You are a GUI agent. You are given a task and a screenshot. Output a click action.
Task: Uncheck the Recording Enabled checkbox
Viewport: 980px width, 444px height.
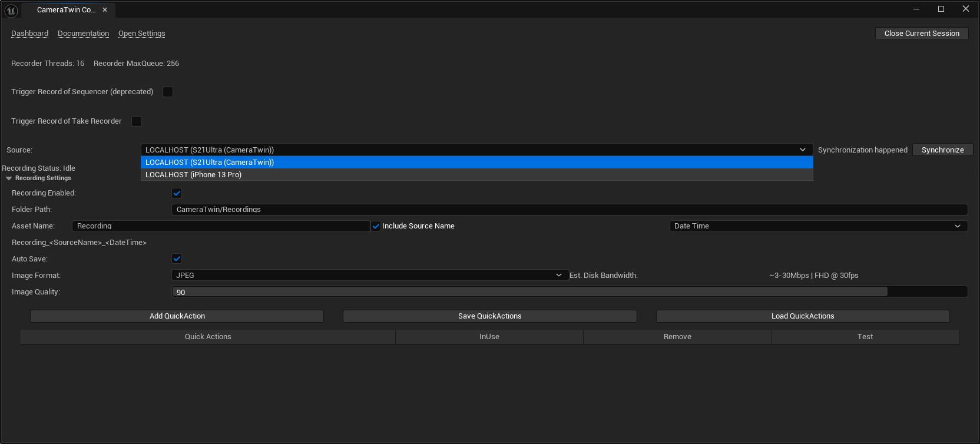pyautogui.click(x=177, y=193)
